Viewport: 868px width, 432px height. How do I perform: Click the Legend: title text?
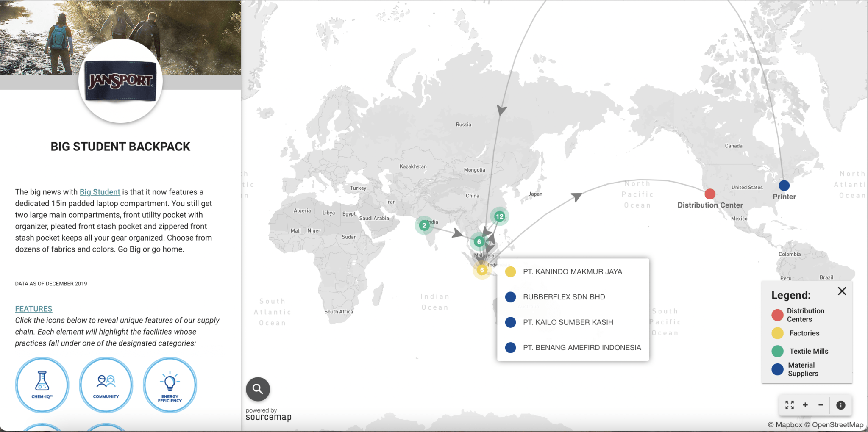tap(791, 295)
